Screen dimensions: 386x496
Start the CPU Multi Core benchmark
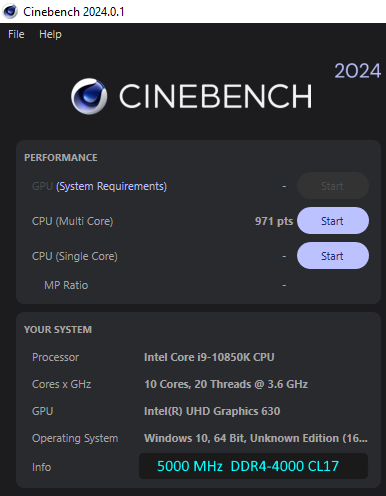pos(333,221)
